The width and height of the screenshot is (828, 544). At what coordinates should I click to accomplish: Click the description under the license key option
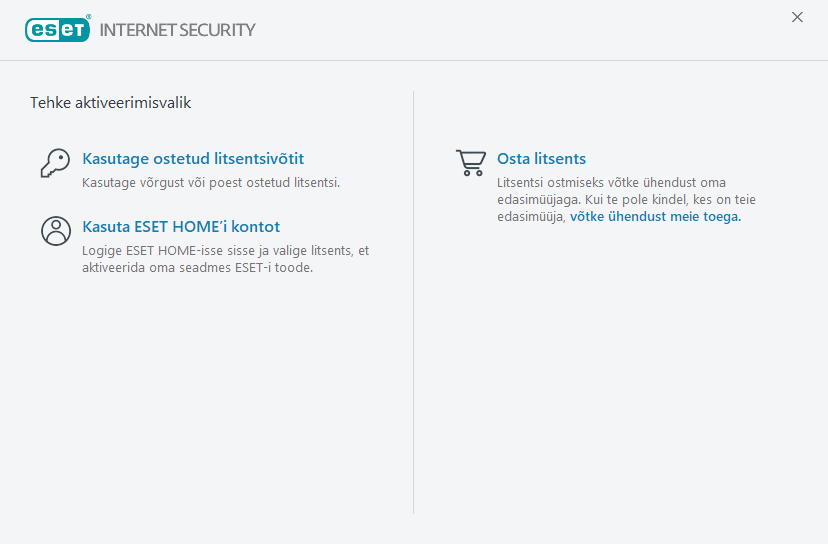click(211, 183)
